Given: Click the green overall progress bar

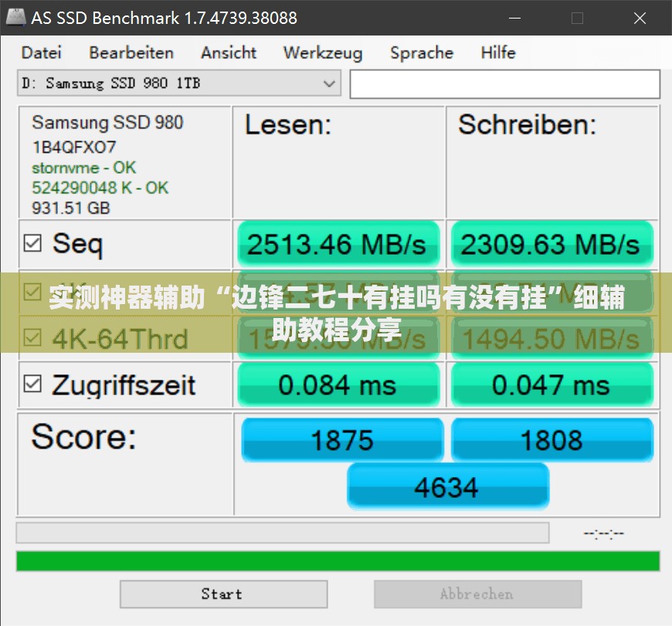Looking at the screenshot, I should click(x=338, y=561).
